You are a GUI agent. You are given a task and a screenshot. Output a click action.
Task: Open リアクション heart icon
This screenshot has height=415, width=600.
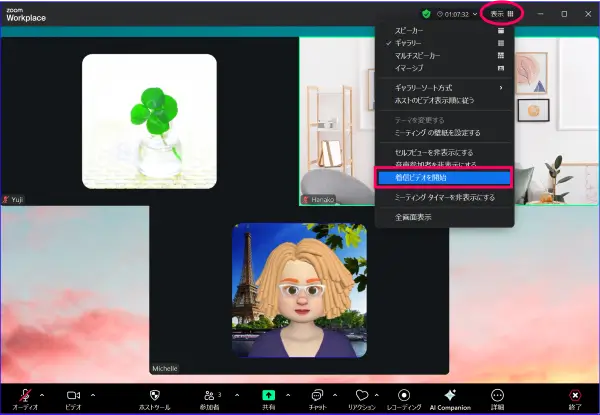pos(362,395)
